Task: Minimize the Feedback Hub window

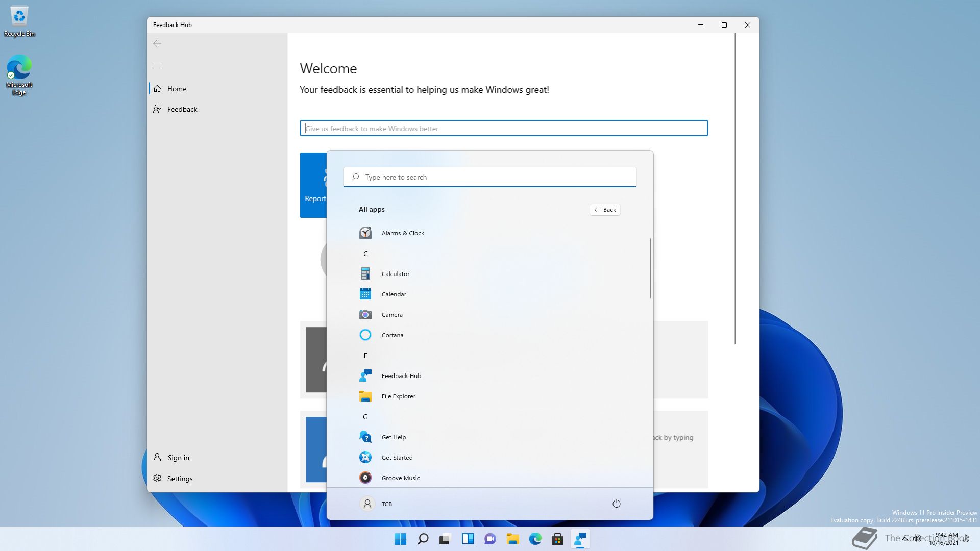Action: (701, 25)
